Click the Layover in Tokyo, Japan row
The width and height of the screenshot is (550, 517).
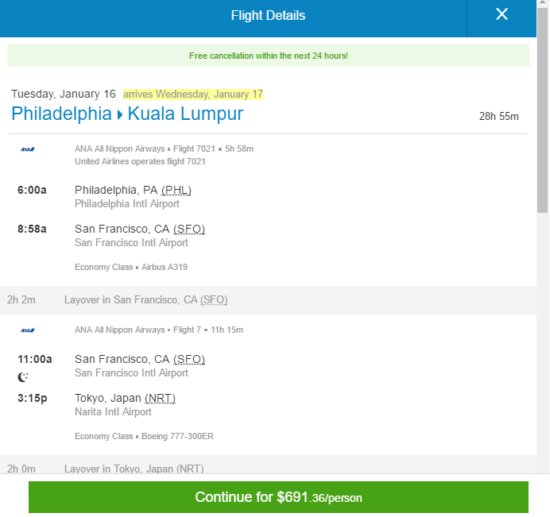coord(268,465)
